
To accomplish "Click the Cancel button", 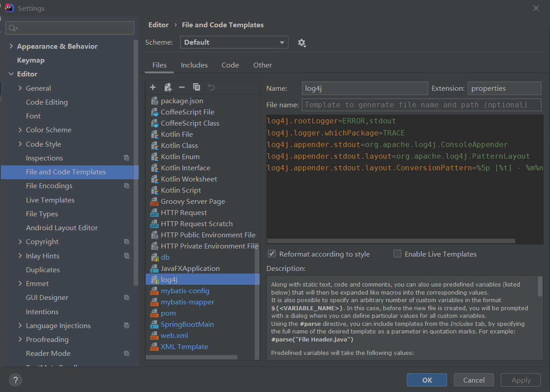I will click(474, 380).
